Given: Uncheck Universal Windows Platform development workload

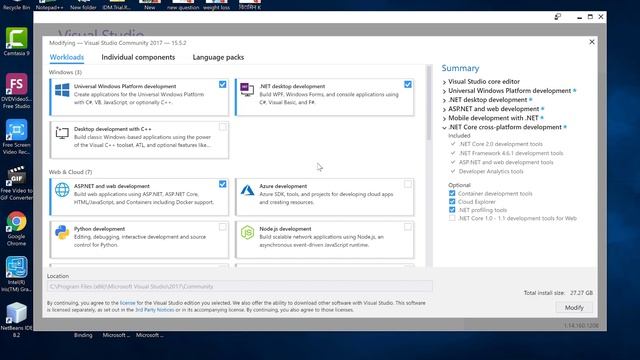Looking at the screenshot, I should pyautogui.click(x=222, y=84).
